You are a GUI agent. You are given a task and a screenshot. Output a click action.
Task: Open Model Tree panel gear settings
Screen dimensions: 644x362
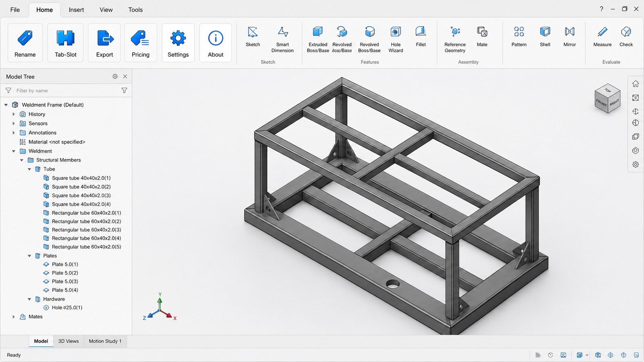115,76
